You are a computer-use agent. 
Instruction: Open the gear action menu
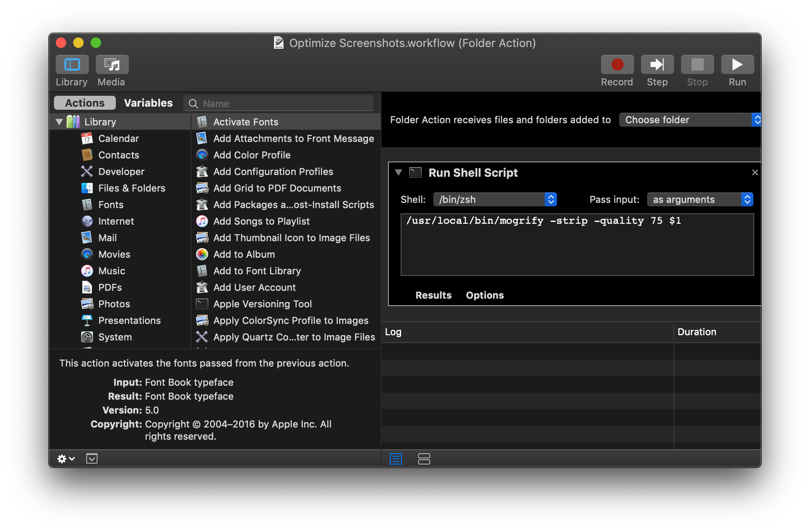coord(66,458)
